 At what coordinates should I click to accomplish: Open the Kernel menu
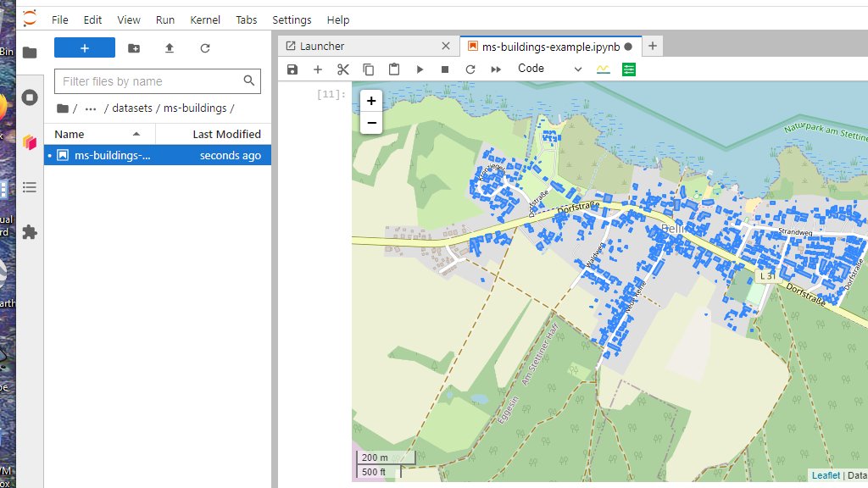click(204, 19)
